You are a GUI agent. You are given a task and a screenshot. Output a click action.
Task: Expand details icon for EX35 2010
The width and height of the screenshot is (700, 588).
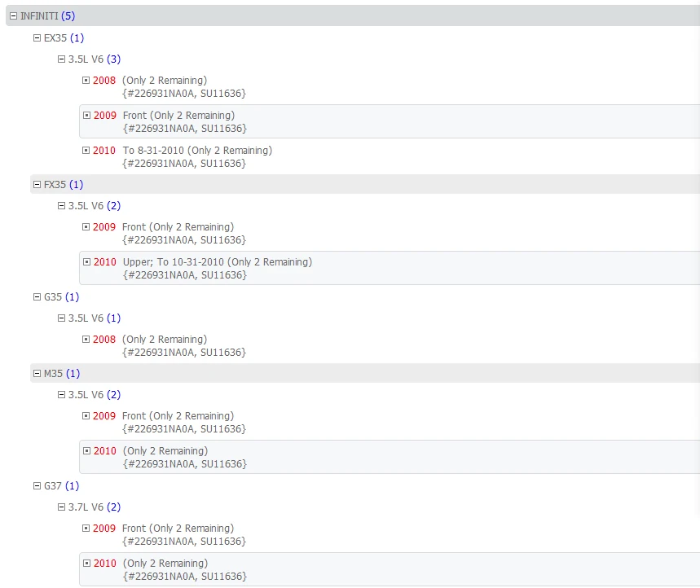tap(86, 151)
